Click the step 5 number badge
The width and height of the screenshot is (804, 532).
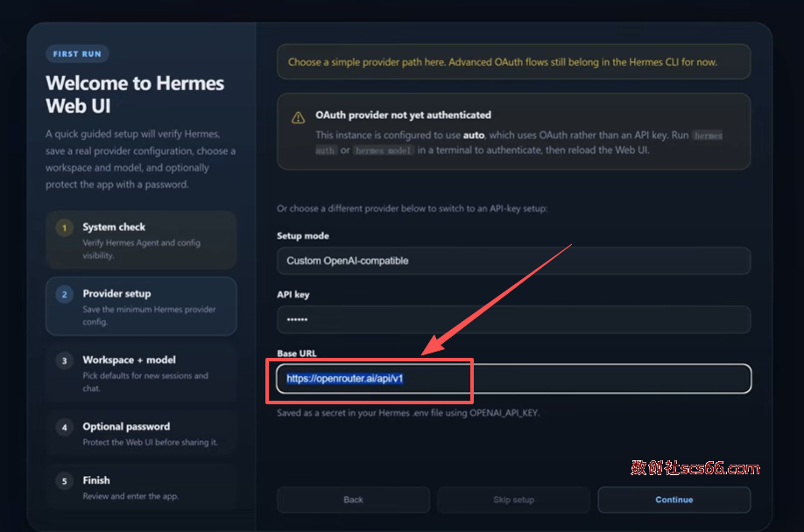click(x=64, y=481)
